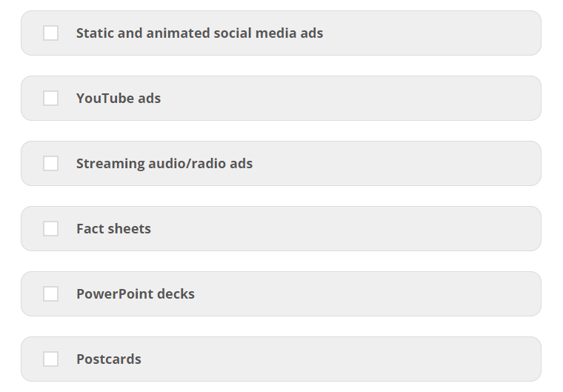Click the 'Static and animated social media ads' label
563x392 pixels.
tap(199, 33)
